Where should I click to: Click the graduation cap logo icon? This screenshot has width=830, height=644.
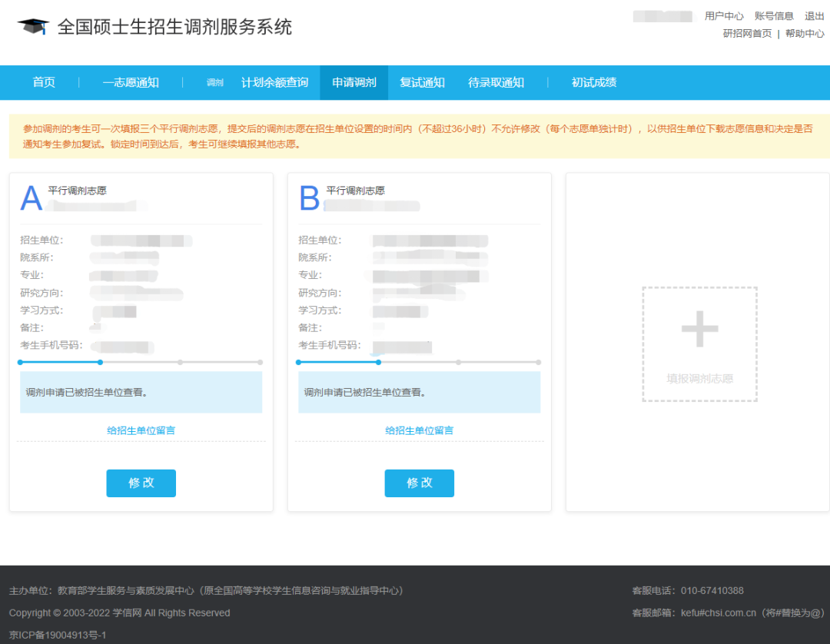[x=32, y=25]
